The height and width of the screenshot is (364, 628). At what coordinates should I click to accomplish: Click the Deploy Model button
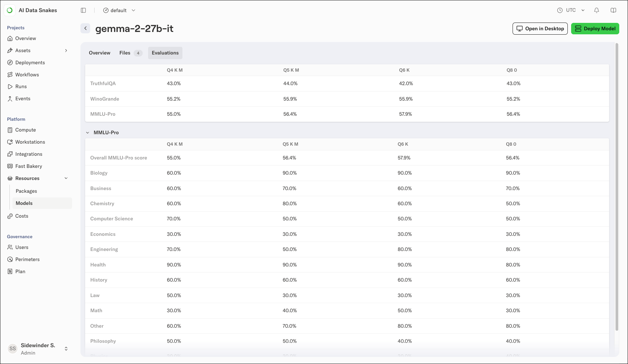595,29
